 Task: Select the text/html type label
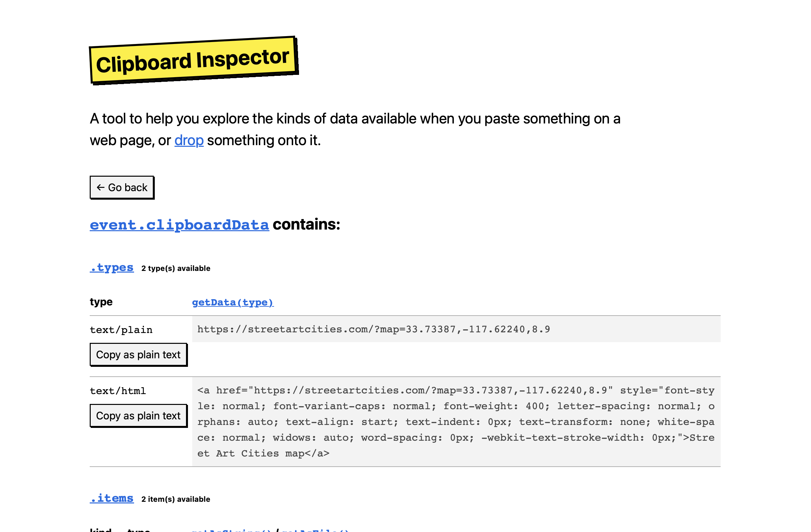point(118,391)
